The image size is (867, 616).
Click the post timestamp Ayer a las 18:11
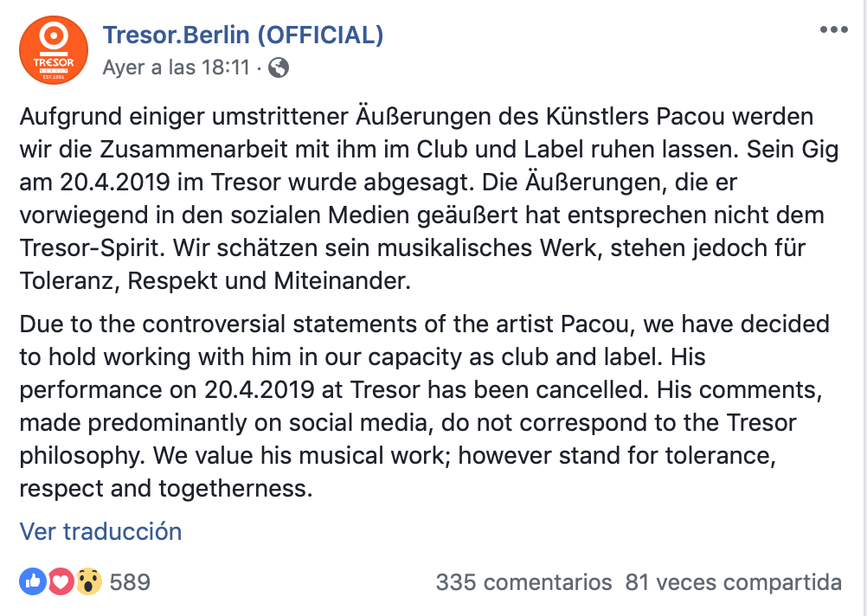click(x=176, y=67)
